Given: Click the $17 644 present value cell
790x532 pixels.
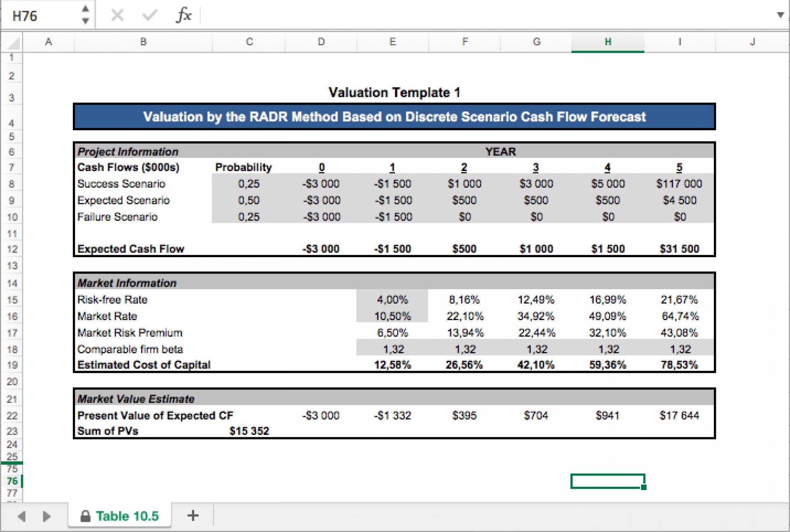Looking at the screenshot, I should tap(679, 416).
